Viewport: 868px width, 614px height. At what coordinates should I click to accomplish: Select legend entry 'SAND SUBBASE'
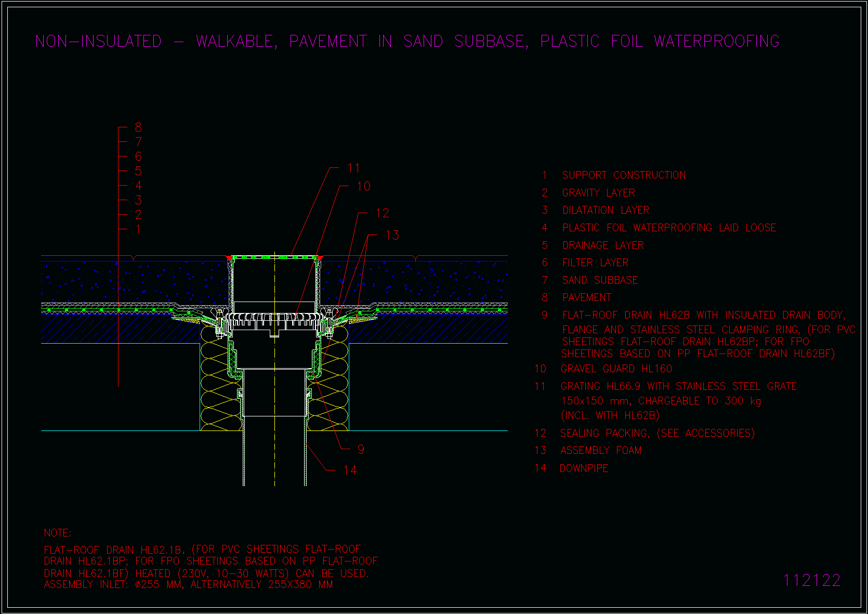point(600,280)
